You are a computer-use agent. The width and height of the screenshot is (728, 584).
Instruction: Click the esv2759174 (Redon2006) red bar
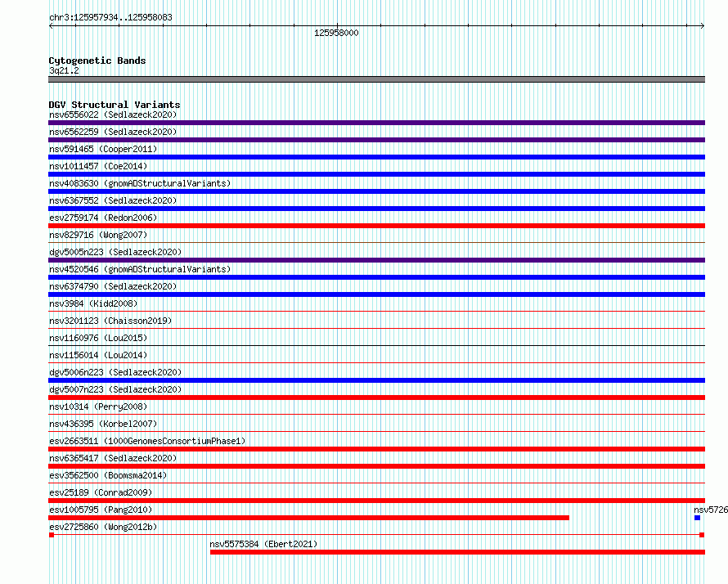376,226
